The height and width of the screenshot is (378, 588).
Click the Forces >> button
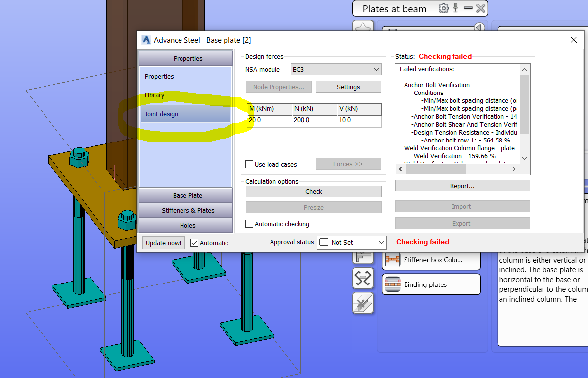coord(348,164)
